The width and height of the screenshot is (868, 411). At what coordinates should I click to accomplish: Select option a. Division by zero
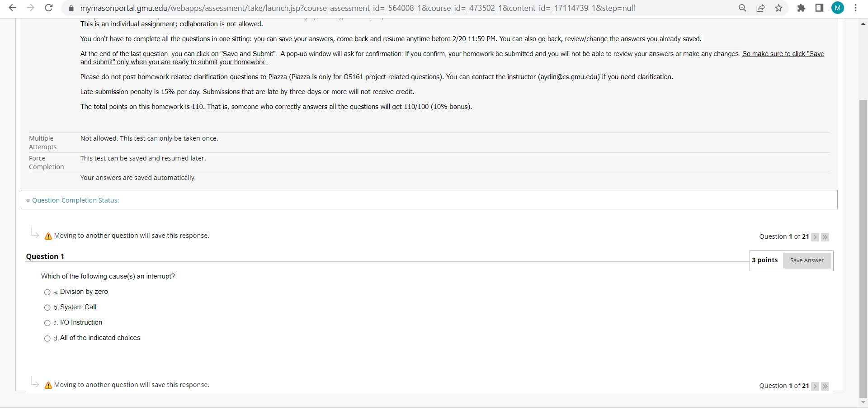47,293
